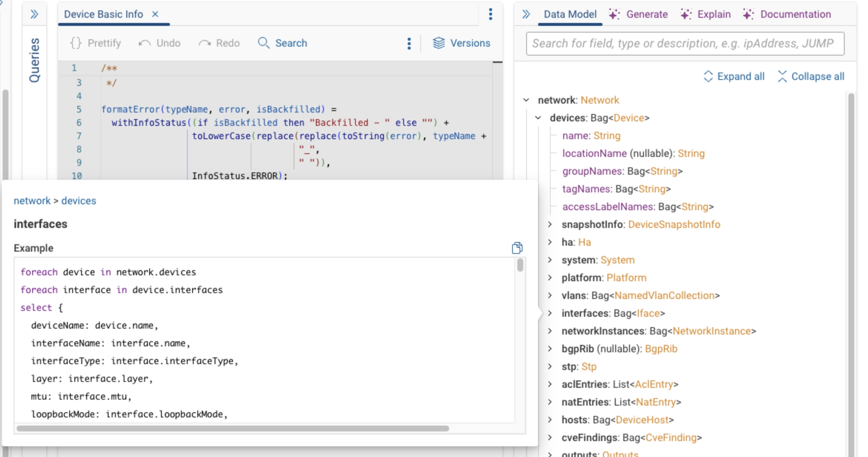
Task: Focus the data model search field
Action: (x=685, y=43)
